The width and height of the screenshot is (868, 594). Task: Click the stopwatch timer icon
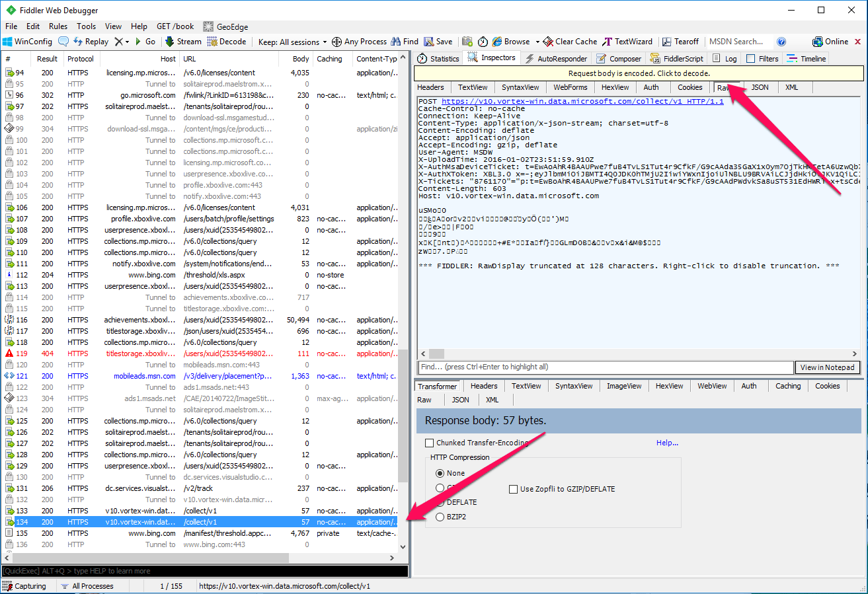[x=483, y=42]
